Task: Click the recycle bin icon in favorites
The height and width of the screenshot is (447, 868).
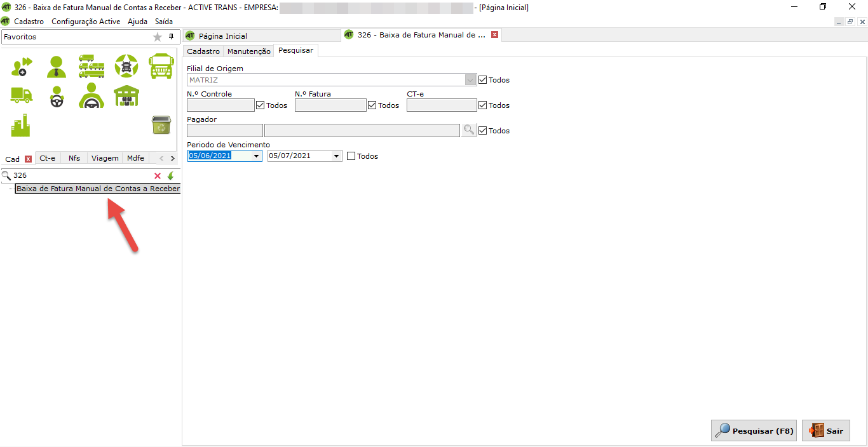Action: coord(161,126)
